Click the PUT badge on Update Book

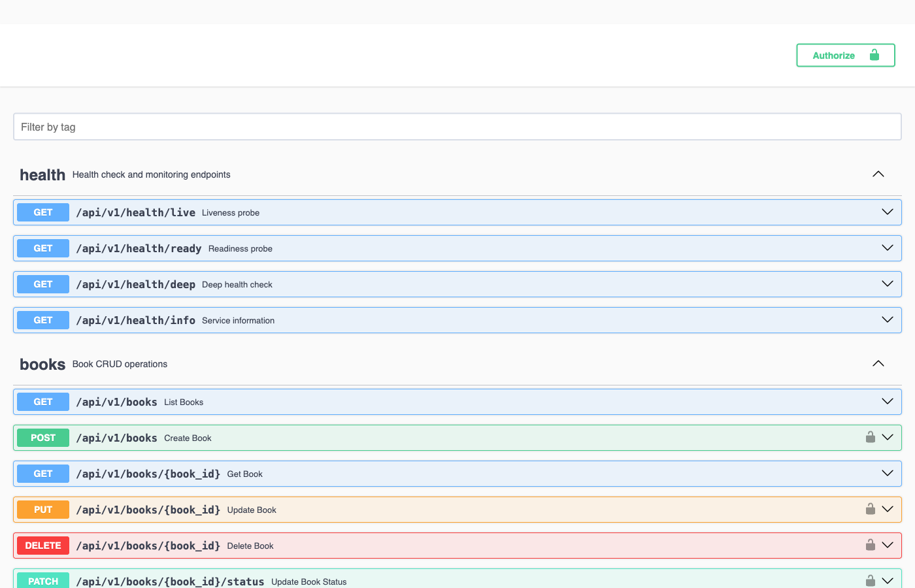coord(42,509)
